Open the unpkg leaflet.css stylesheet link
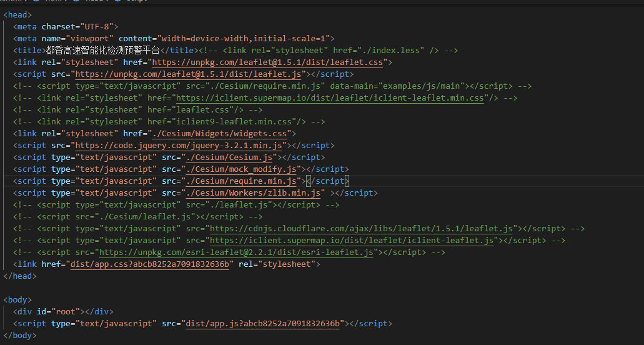Viewport: 644px width, 345px height. coord(267,62)
